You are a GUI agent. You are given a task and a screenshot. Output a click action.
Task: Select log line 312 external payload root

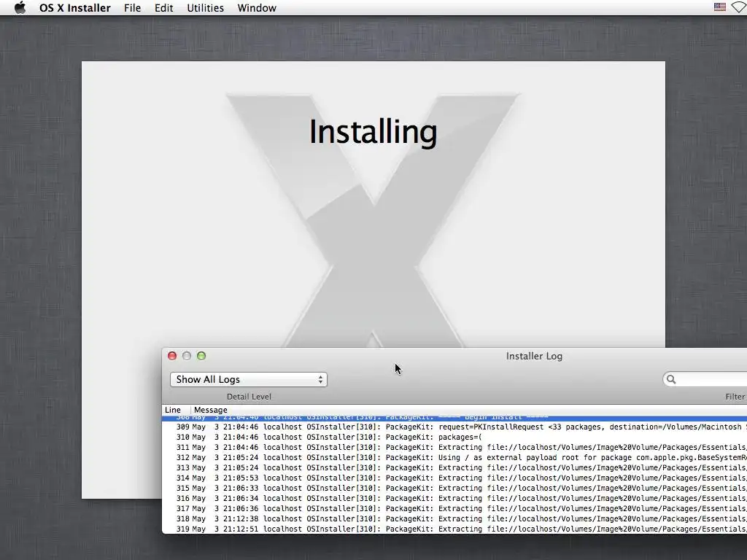(454, 458)
